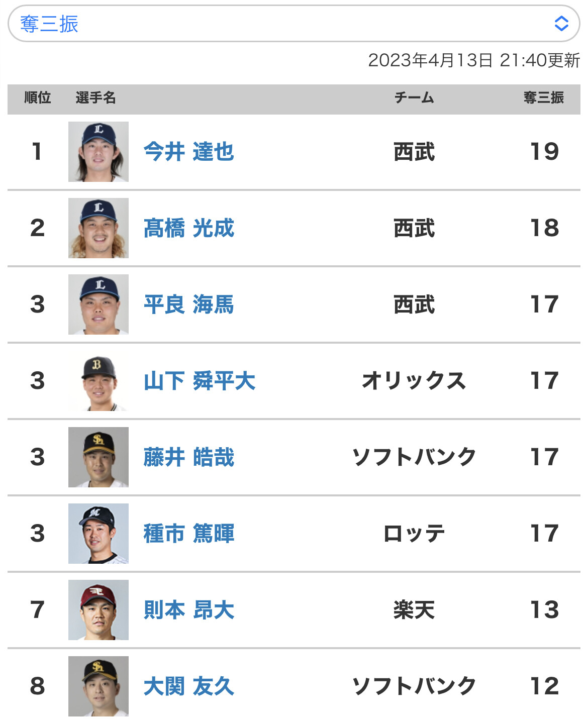
Task: Click 髙橋 光成 headshot thumbnail
Action: [x=99, y=228]
